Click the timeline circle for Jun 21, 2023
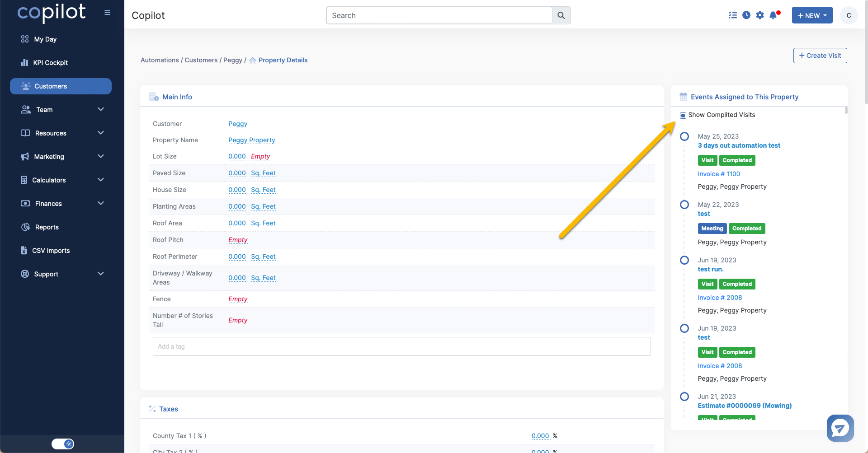Screen dimensions: 868x453 pos(684,397)
